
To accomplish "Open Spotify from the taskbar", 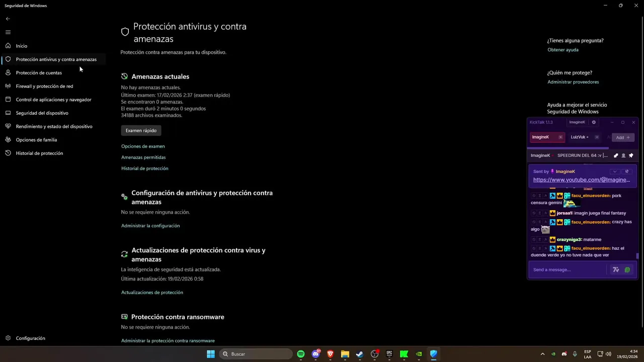I will (301, 354).
